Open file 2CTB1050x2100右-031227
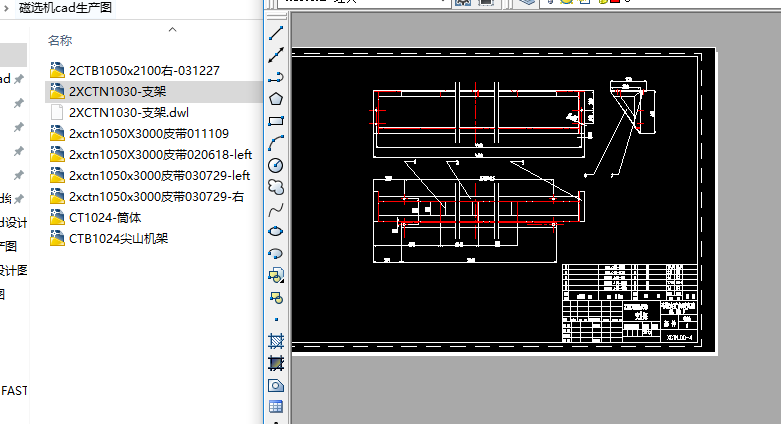Image resolution: width=781 pixels, height=424 pixels. (x=144, y=71)
